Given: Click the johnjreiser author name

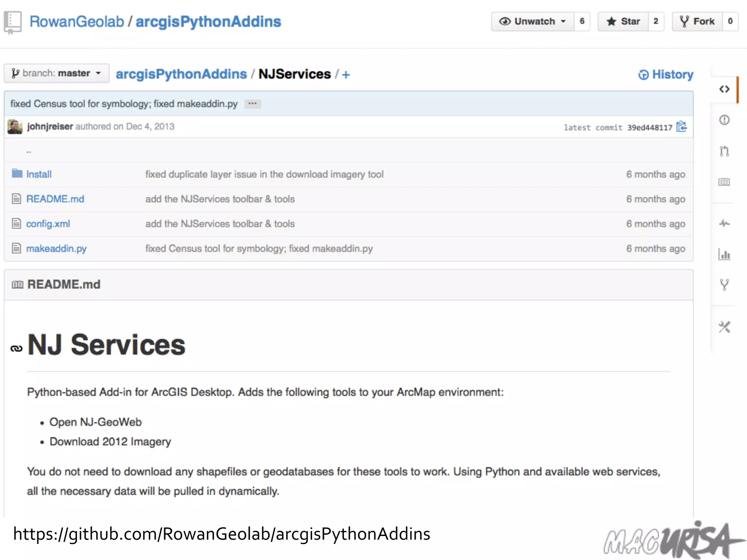Looking at the screenshot, I should point(50,127).
